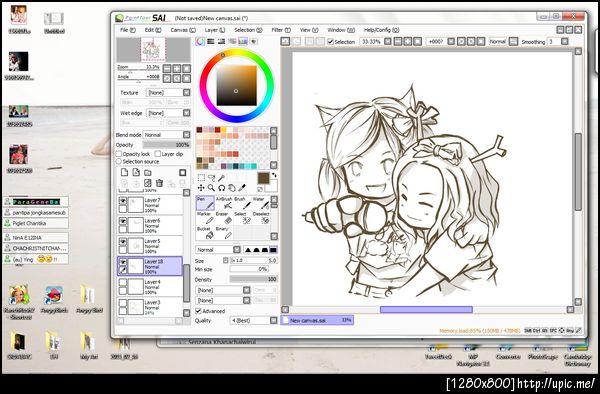Open the Edit menu
The height and width of the screenshot is (394, 600).
(x=153, y=30)
